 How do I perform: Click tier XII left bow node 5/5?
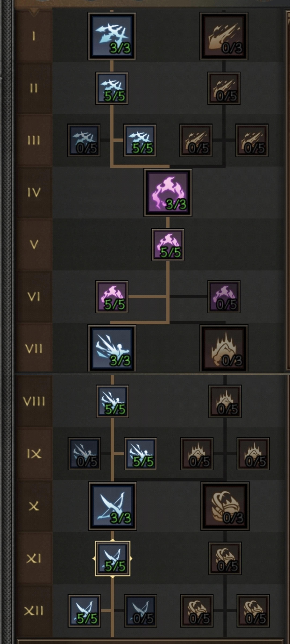coord(84,611)
